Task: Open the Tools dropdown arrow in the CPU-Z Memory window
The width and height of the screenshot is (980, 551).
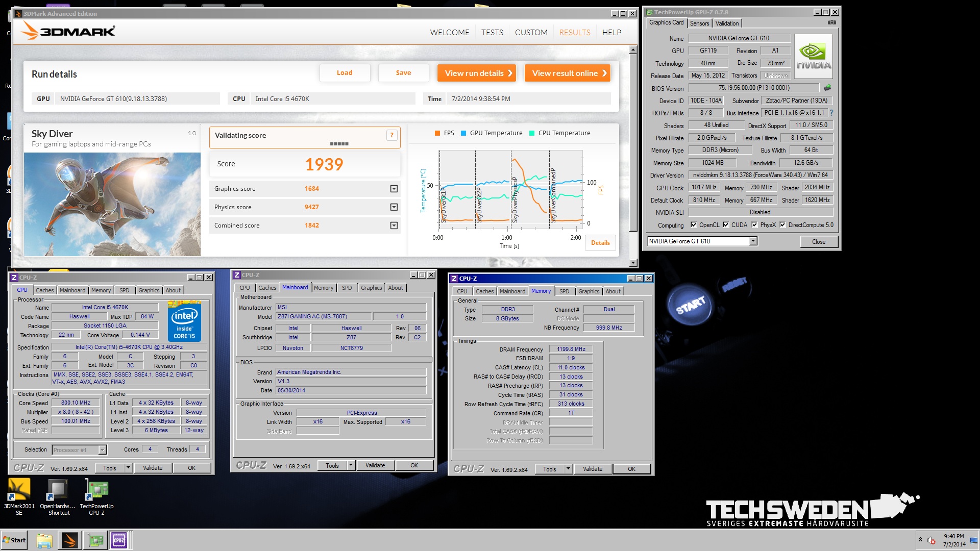Action: pyautogui.click(x=568, y=469)
